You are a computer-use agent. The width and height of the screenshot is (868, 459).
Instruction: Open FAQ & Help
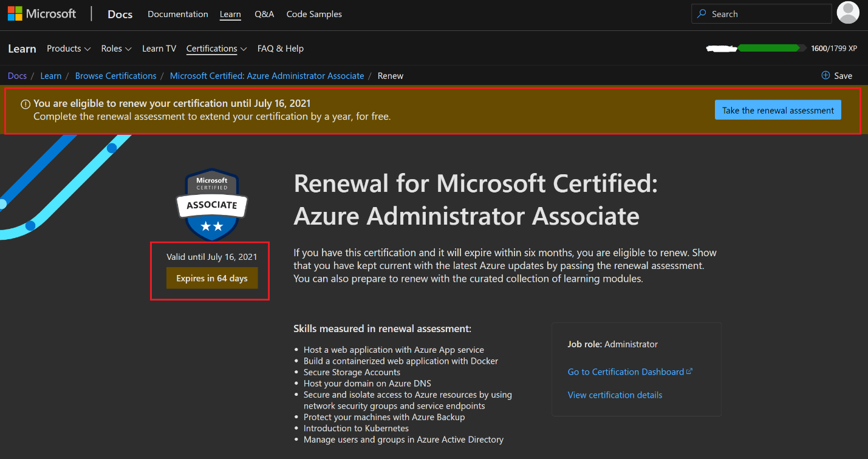(281, 49)
